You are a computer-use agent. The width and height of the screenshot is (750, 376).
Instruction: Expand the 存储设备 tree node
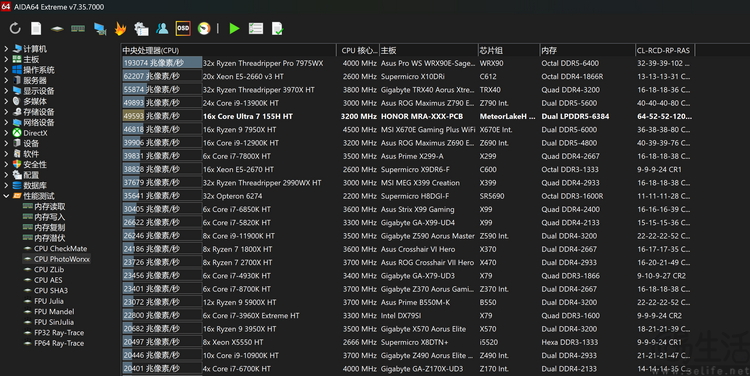point(6,112)
